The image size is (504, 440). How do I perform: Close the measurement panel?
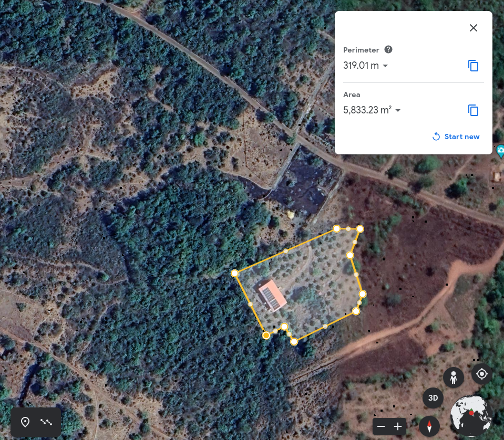473,28
